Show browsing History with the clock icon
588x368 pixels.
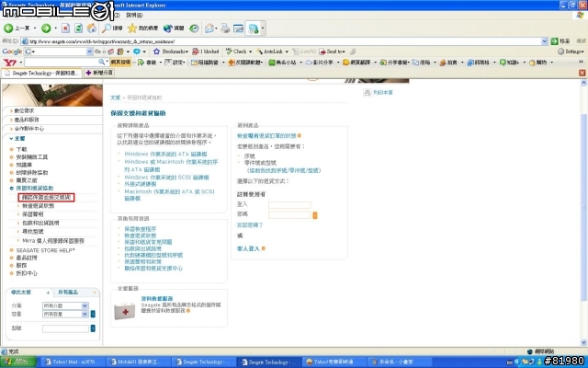click(194, 29)
